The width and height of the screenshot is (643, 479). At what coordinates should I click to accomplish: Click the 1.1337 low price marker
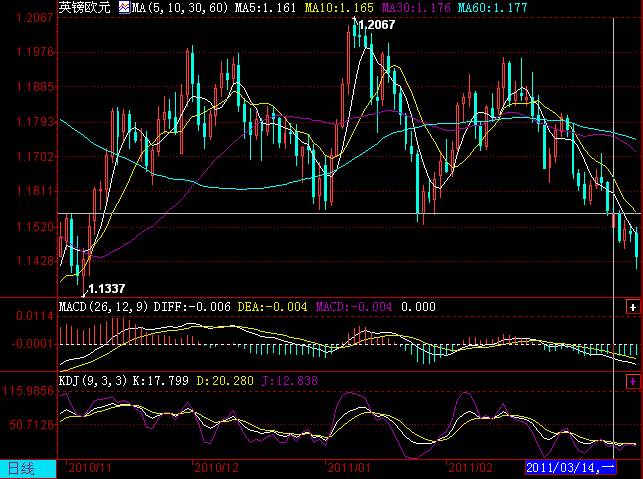click(x=106, y=289)
